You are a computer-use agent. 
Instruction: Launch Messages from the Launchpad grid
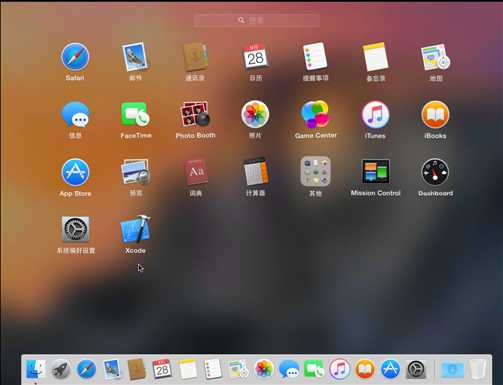pyautogui.click(x=75, y=114)
